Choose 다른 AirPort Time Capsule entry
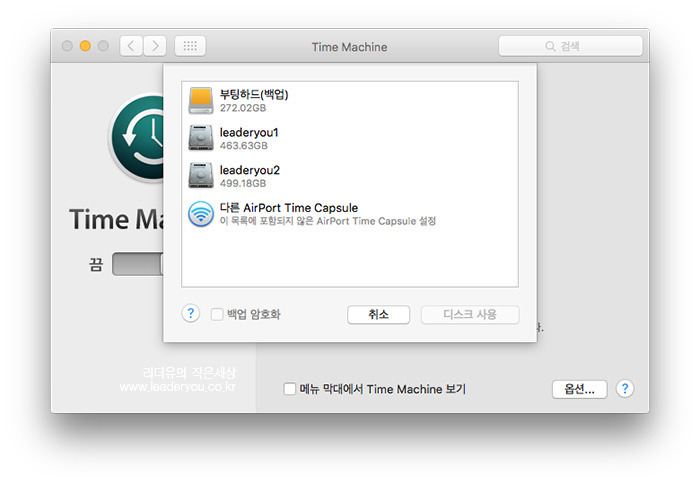Screen dimensions: 700x485 (x=350, y=214)
